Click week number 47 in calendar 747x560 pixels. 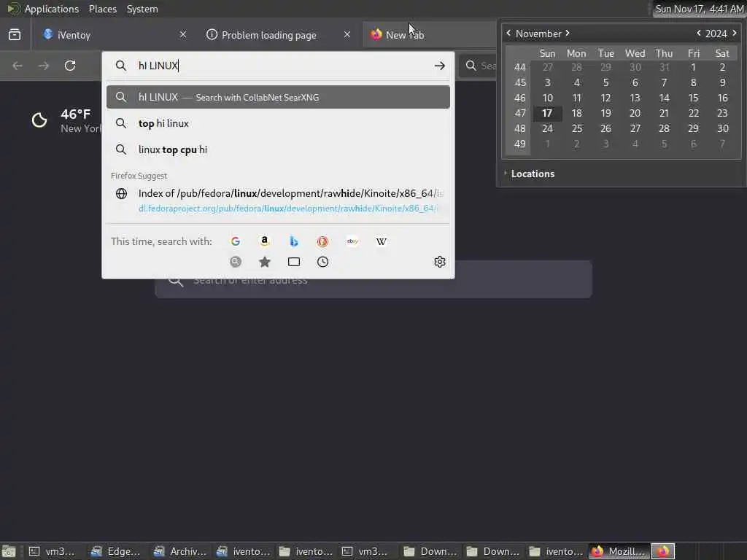[x=519, y=113]
